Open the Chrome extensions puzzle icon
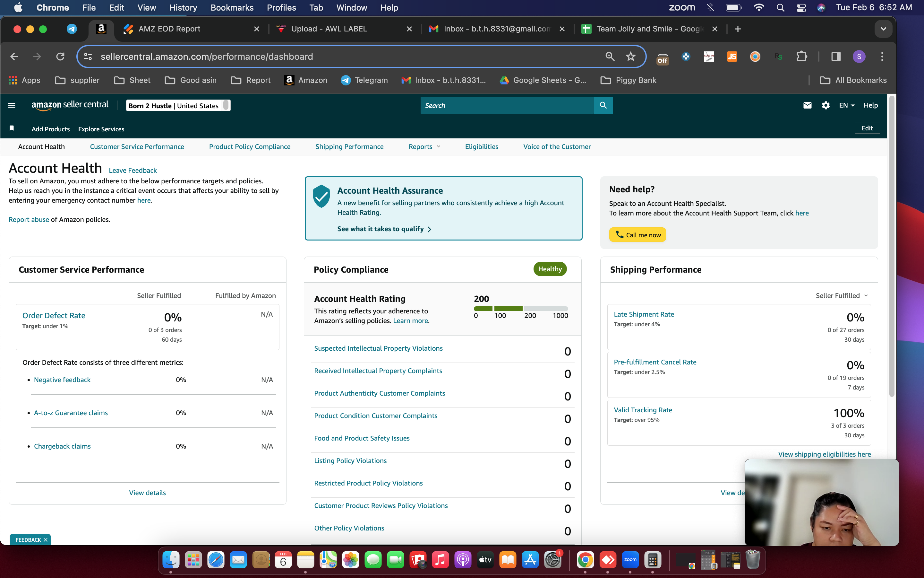The width and height of the screenshot is (924, 578). coord(802,57)
